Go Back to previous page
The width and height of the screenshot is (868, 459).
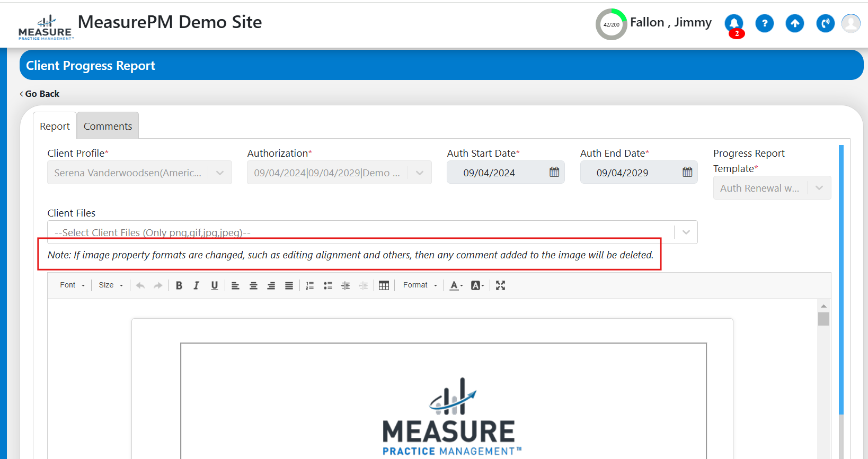[40, 94]
